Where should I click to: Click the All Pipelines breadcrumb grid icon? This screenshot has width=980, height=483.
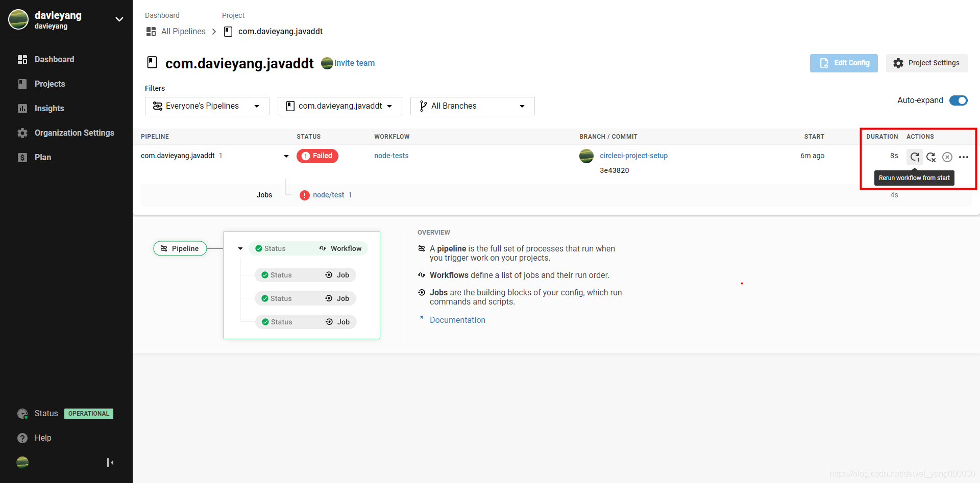coord(151,32)
